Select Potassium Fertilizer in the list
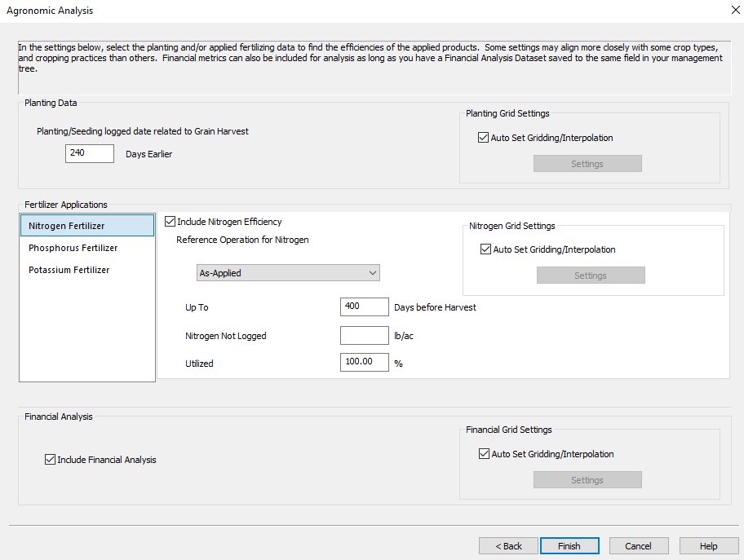The width and height of the screenshot is (744, 560). [x=87, y=270]
